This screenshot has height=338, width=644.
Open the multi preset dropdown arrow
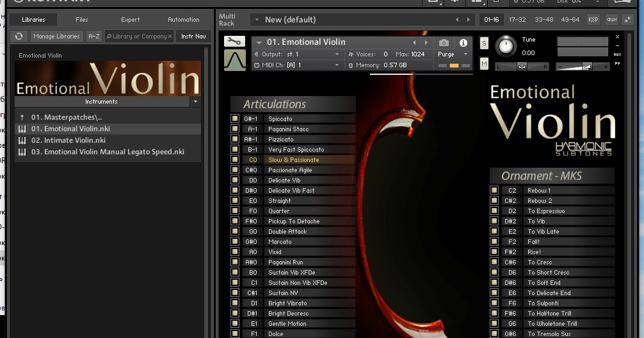257,19
